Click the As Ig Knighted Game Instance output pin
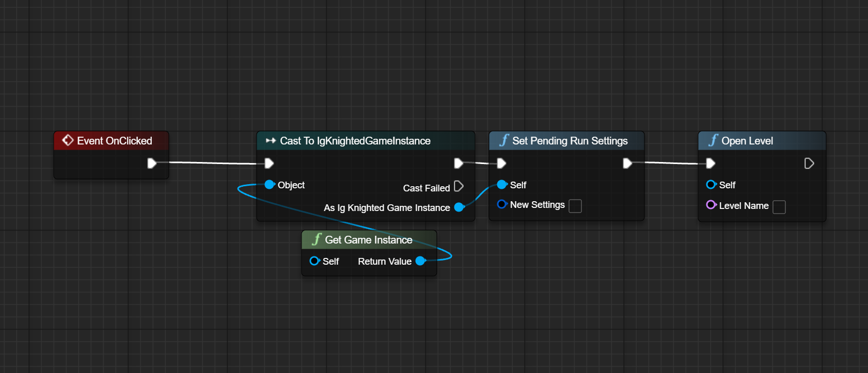Screen dimensions: 868x373 [459, 207]
